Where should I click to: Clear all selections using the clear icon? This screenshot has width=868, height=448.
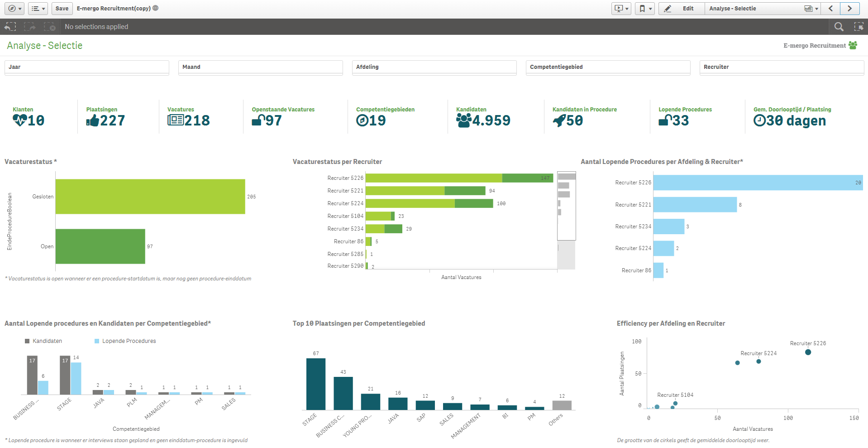pyautogui.click(x=50, y=26)
